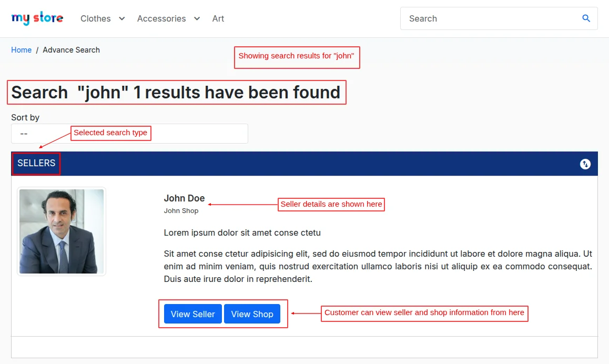609x364 pixels.
Task: Click the John Doe seller name
Action: (x=184, y=198)
